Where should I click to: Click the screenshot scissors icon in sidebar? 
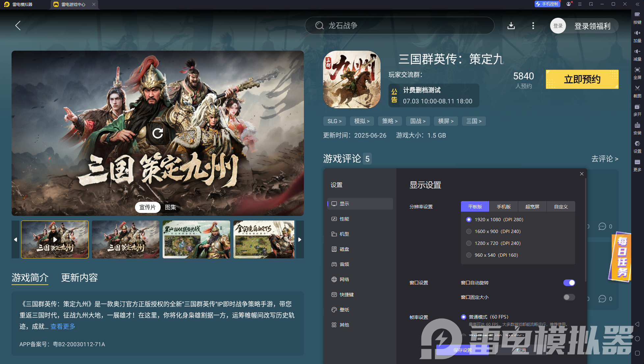[x=637, y=88]
